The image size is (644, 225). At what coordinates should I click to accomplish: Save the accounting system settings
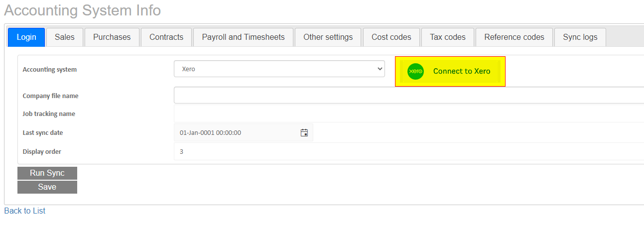click(x=47, y=187)
